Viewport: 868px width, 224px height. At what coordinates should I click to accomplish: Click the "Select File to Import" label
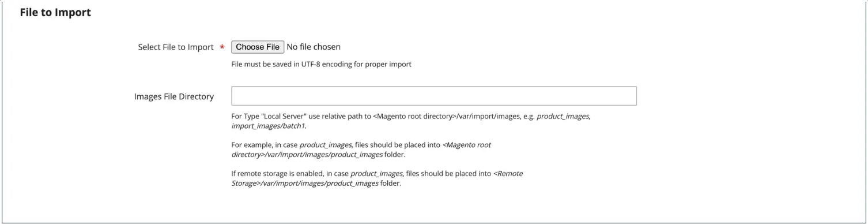click(x=176, y=47)
